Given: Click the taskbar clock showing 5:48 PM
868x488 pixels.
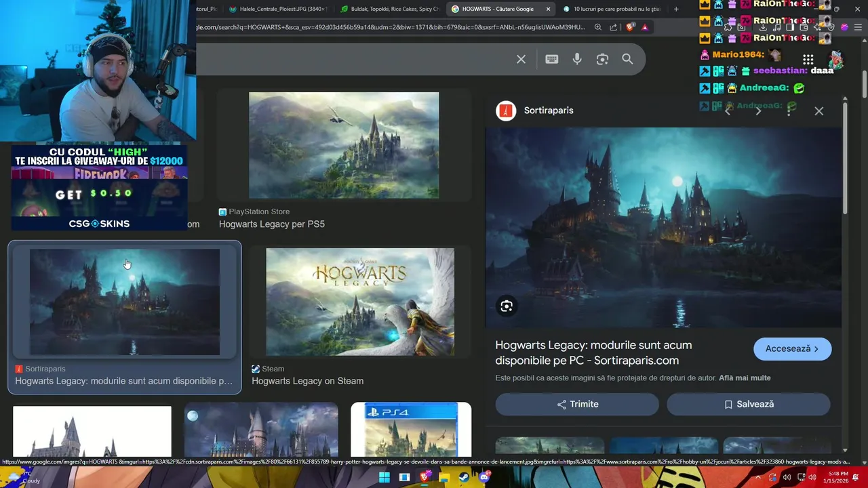Looking at the screenshot, I should point(837,477).
